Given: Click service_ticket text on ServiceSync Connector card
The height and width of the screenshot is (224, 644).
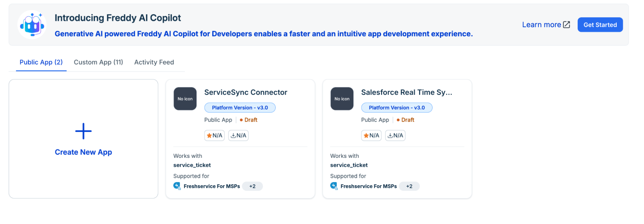Looking at the screenshot, I should (x=192, y=165).
